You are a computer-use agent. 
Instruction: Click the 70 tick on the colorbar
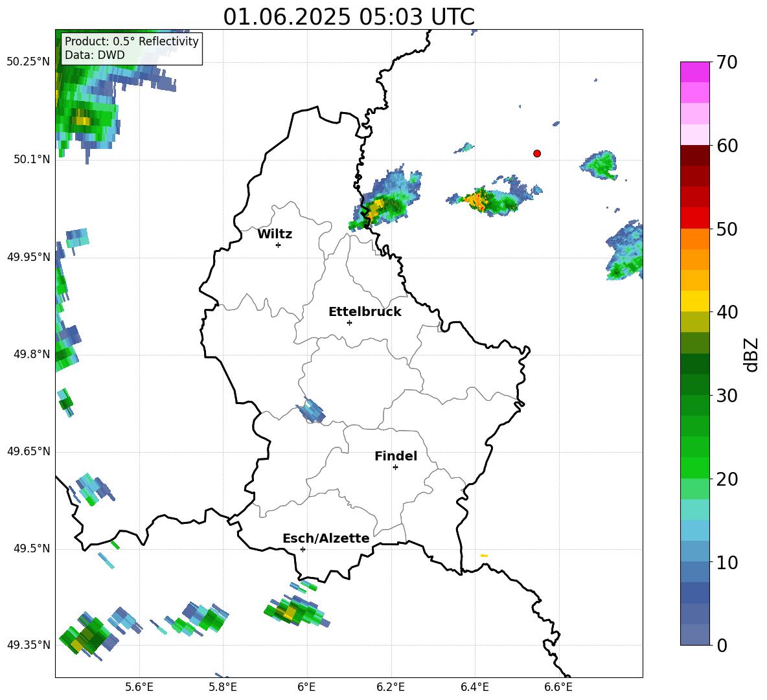pyautogui.click(x=727, y=62)
